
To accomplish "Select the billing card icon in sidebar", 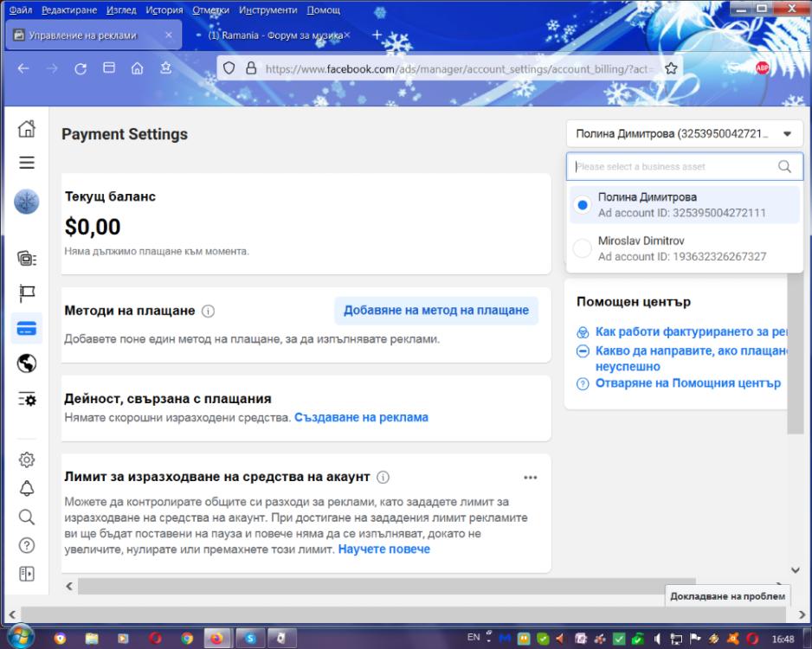I will (x=27, y=328).
